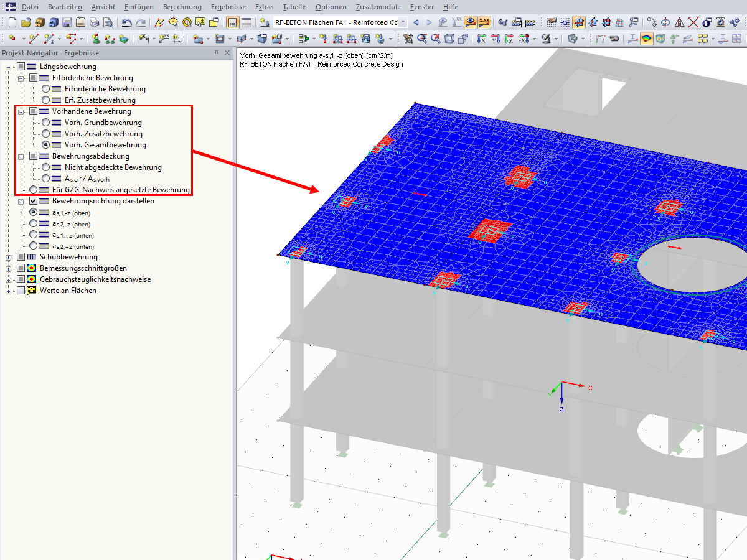Expand Bewehrungsrichtung darstellen node
The image size is (747, 560).
point(21,201)
